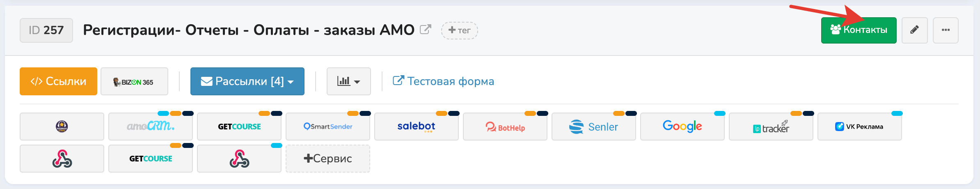Open external link icon beside funnel title

(426, 30)
